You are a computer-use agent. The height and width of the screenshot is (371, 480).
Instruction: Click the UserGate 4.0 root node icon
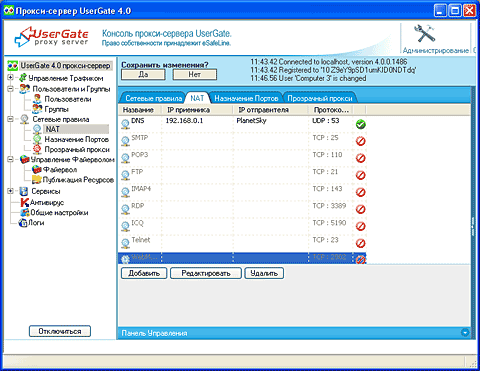(13, 66)
